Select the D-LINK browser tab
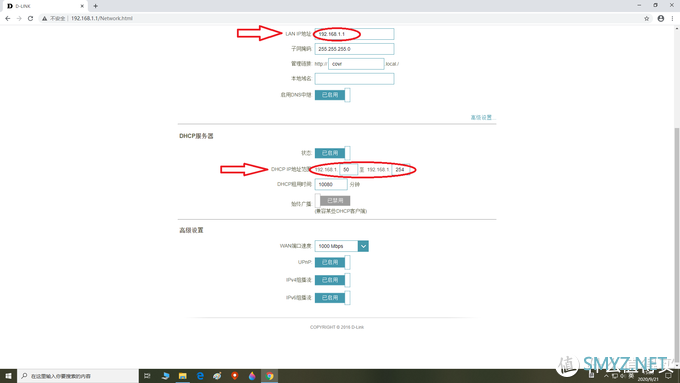680x383 pixels. (x=44, y=6)
